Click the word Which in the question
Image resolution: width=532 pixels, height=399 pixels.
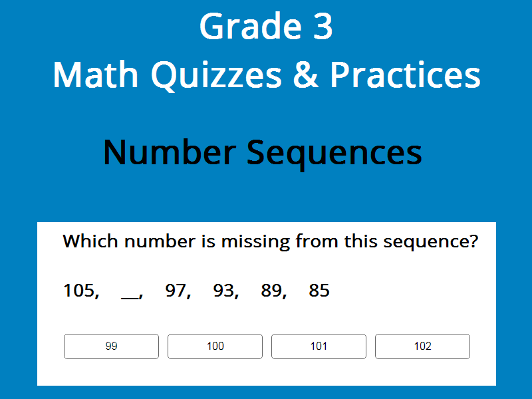87,241
